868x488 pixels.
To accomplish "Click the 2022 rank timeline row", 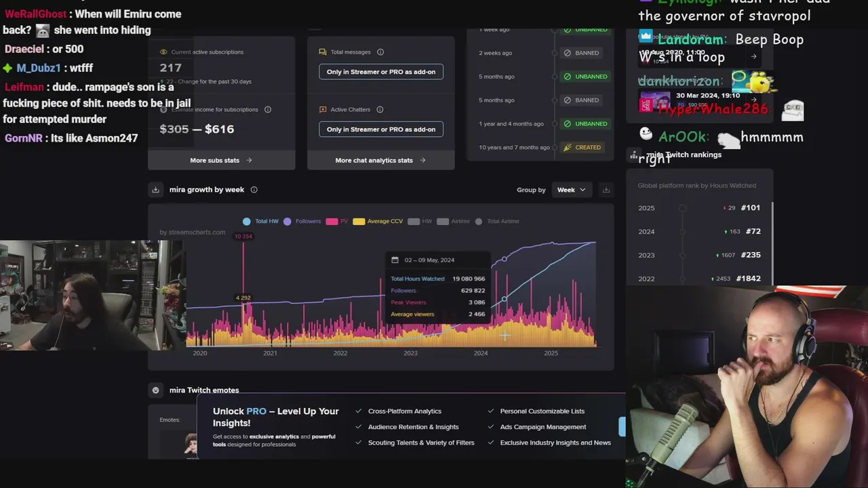I will pyautogui.click(x=699, y=279).
